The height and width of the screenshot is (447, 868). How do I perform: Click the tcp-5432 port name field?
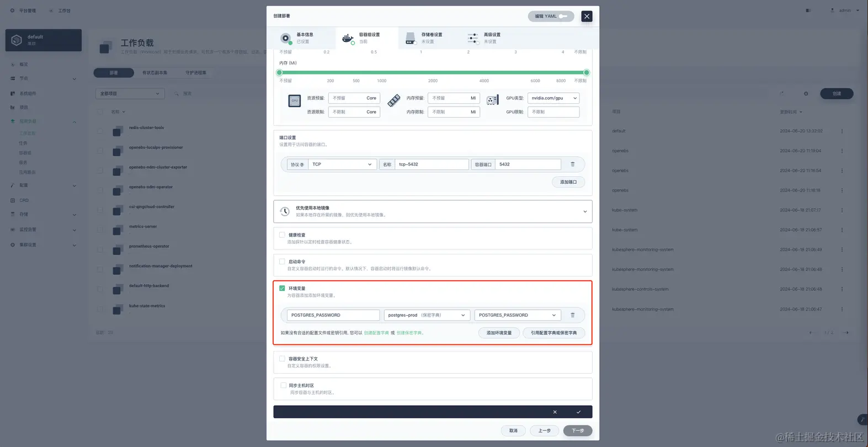(x=432, y=164)
